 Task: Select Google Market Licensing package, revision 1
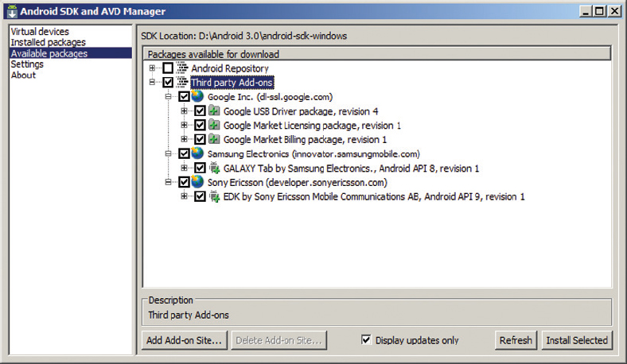point(312,126)
